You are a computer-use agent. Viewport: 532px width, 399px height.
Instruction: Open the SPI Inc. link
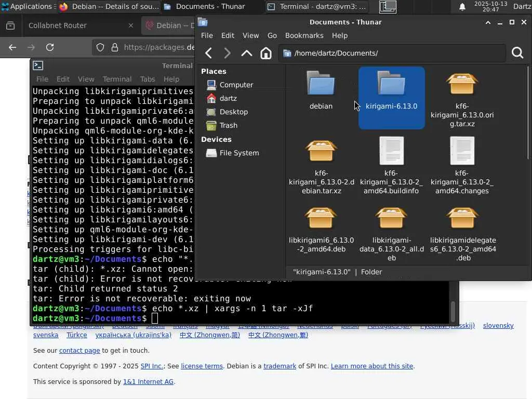(152, 366)
